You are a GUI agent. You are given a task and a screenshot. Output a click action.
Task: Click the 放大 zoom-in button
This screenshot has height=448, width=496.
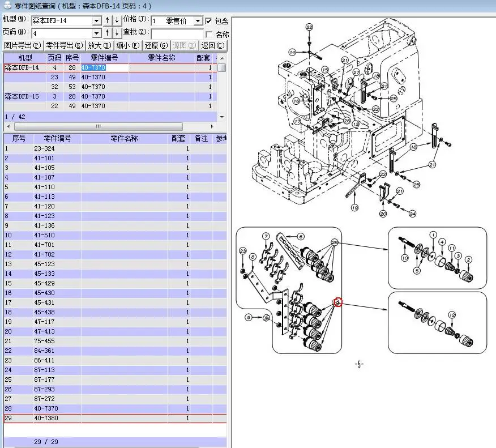pyautogui.click(x=100, y=45)
